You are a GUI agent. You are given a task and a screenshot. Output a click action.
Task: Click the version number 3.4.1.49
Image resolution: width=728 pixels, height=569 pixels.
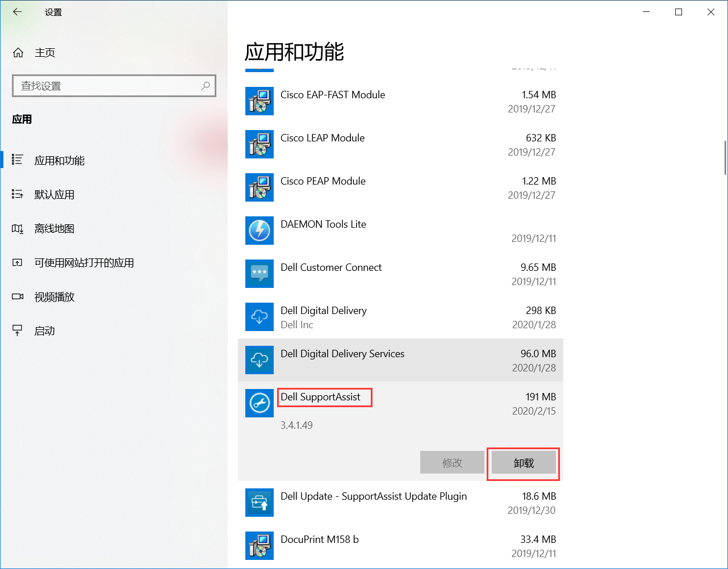(x=296, y=425)
